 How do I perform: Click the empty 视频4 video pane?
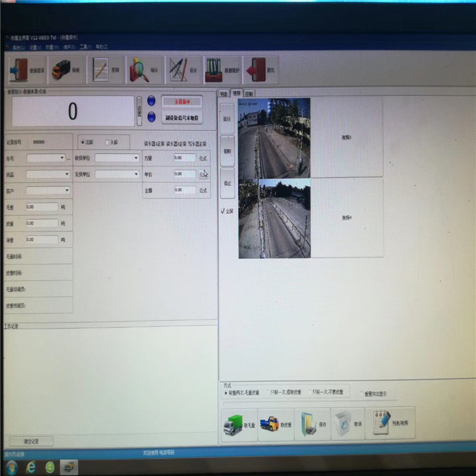[347, 218]
